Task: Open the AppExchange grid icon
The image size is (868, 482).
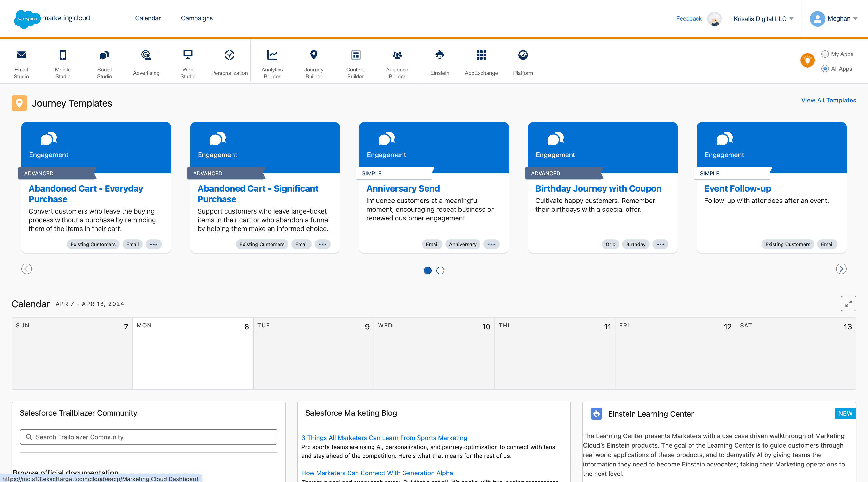Action: point(481,54)
